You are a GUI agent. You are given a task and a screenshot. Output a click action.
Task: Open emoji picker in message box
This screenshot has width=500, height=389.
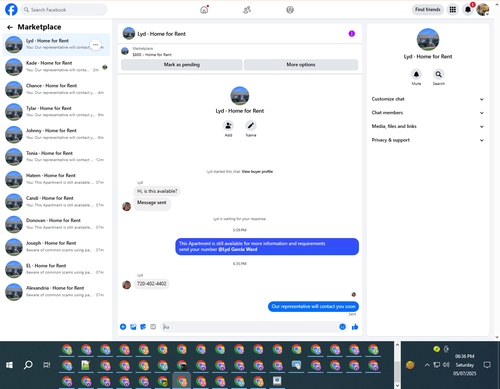point(342,327)
